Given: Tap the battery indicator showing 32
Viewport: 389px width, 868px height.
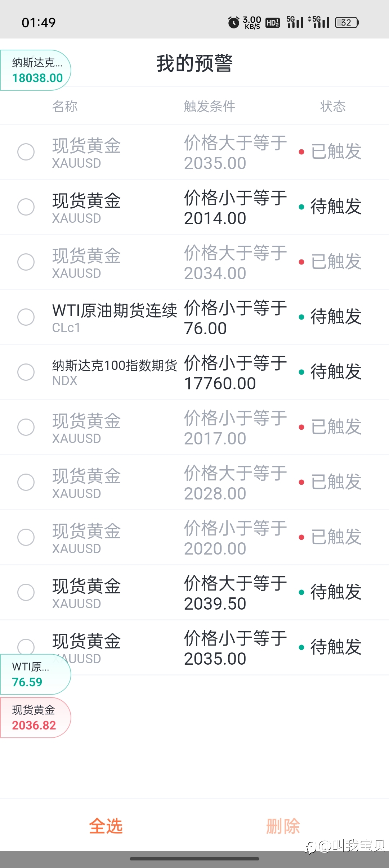Looking at the screenshot, I should pos(347,23).
